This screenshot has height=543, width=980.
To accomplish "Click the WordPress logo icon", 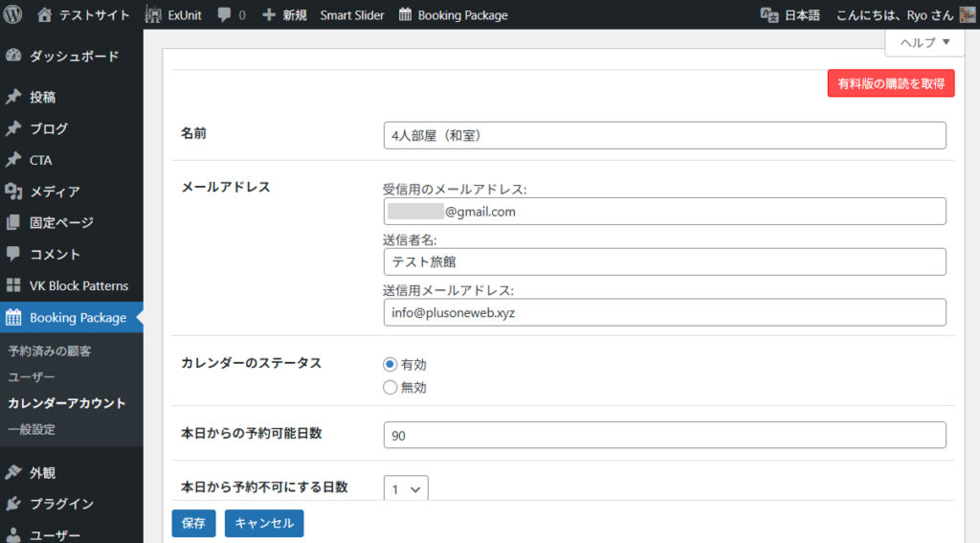I will pos(13,14).
